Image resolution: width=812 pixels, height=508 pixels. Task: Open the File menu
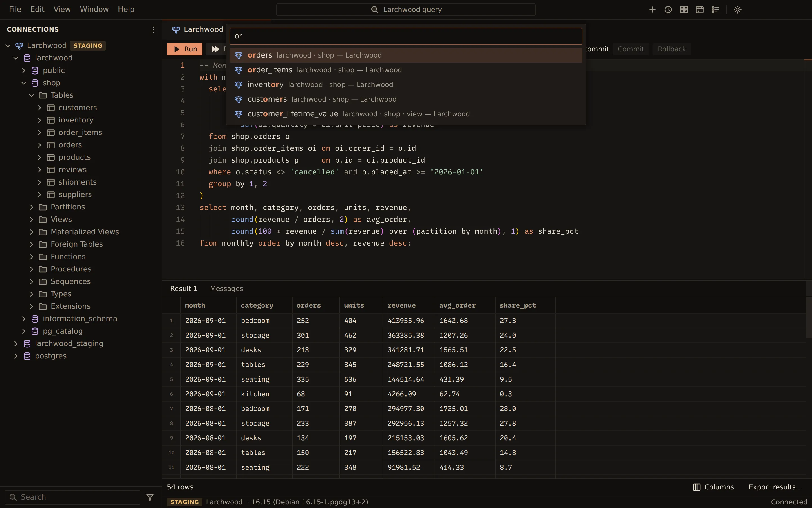15,9
